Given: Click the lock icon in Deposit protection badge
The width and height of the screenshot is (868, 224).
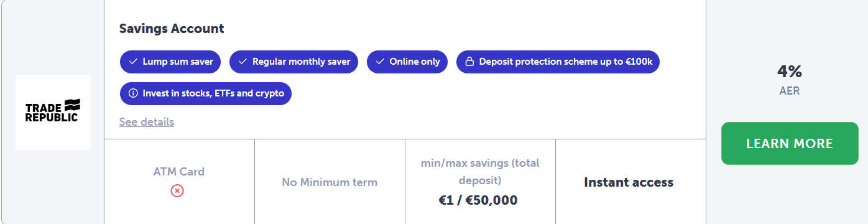Looking at the screenshot, I should pos(469,62).
